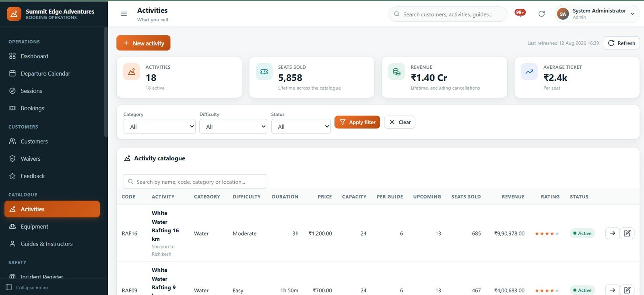
Task: Click the ₹1,200.00 price cell
Action: coord(320,234)
